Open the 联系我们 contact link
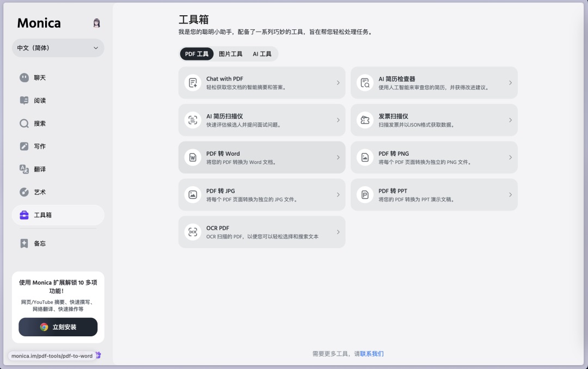 pos(372,354)
